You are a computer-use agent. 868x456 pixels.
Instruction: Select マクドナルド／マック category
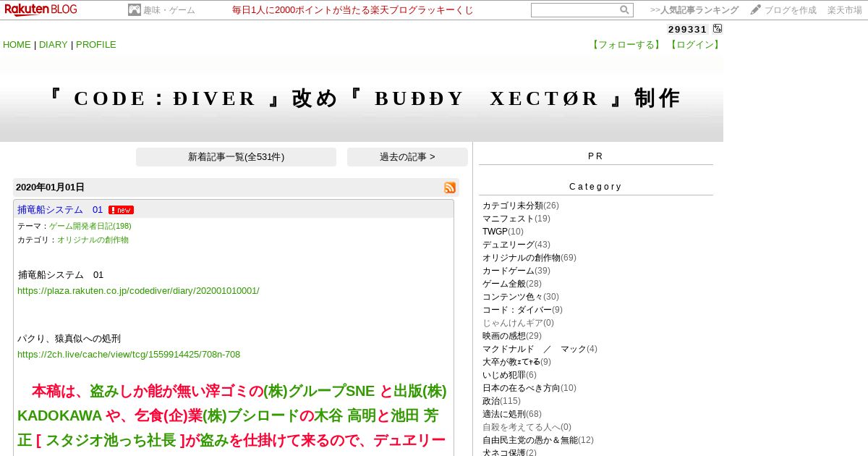coord(535,349)
